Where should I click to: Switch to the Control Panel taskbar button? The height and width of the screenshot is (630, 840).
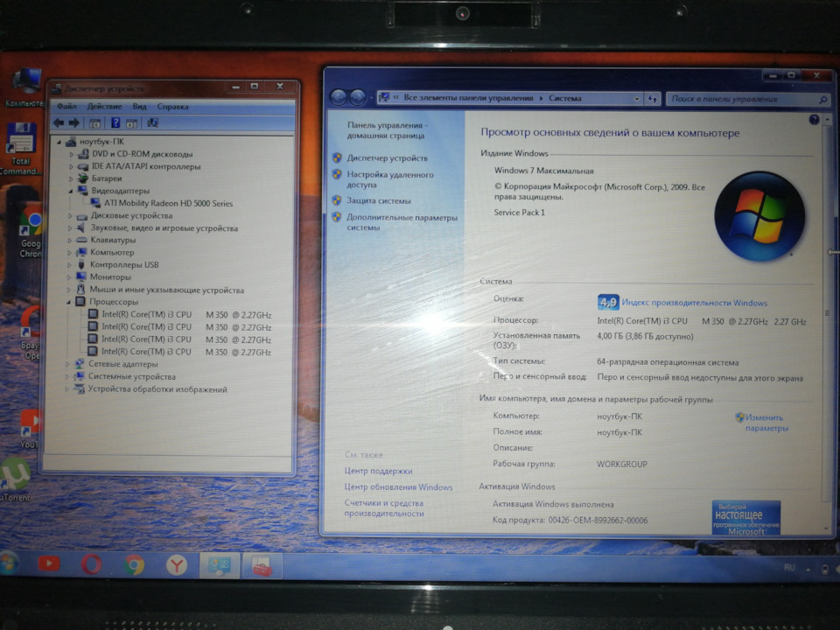pyautogui.click(x=219, y=566)
